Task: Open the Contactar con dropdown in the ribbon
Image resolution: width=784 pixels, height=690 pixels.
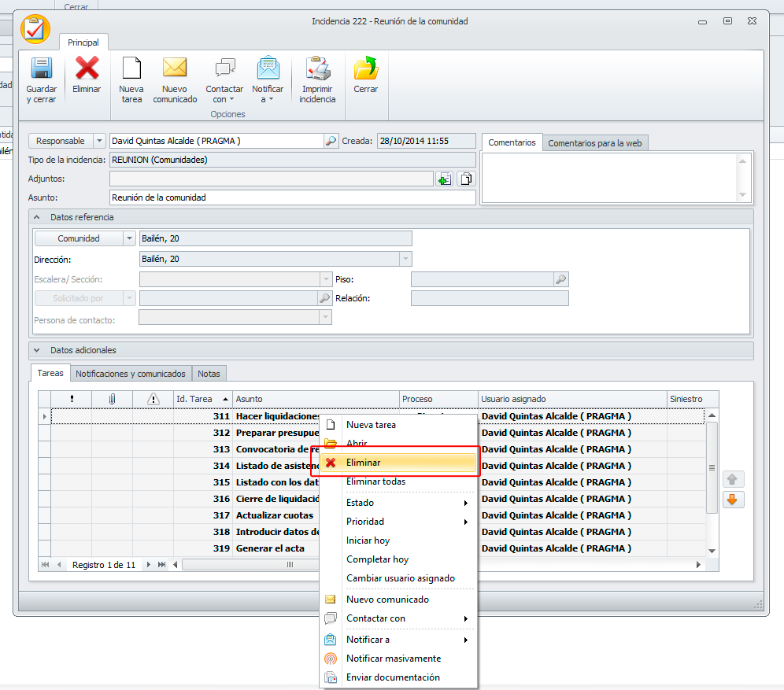Action: click(x=224, y=79)
